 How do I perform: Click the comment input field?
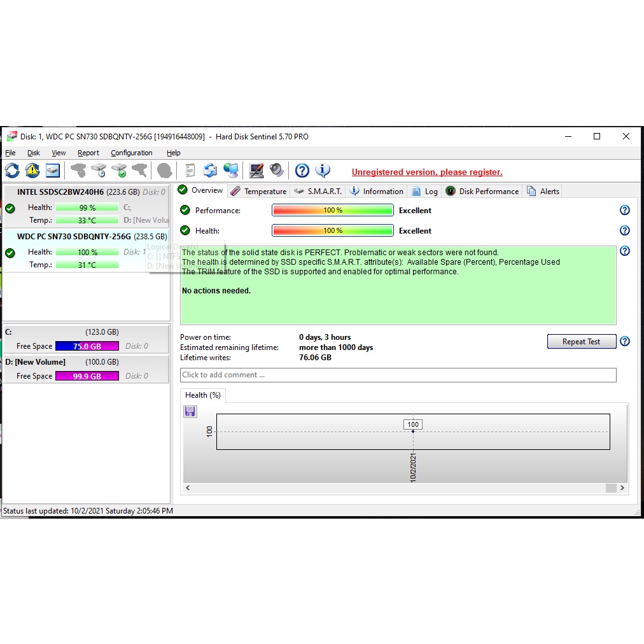click(x=398, y=375)
